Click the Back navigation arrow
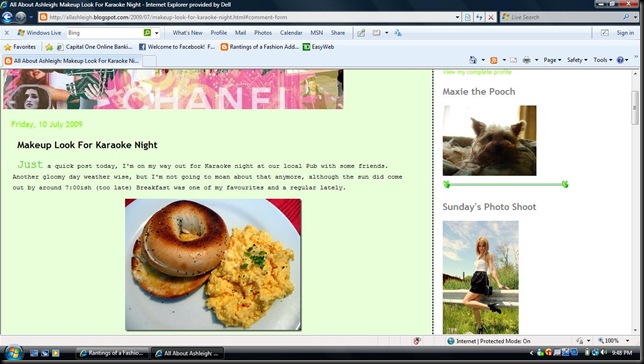This screenshot has height=364, width=644. 7,17
